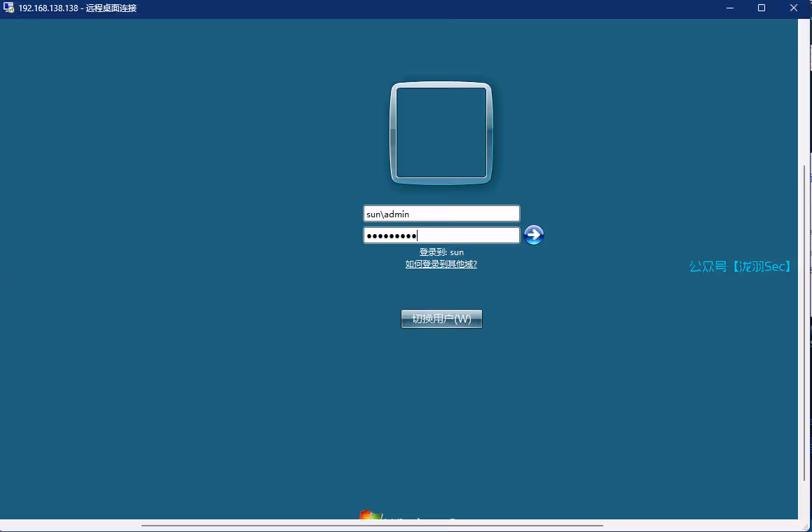Focus the sun\admin username field

[x=441, y=214]
